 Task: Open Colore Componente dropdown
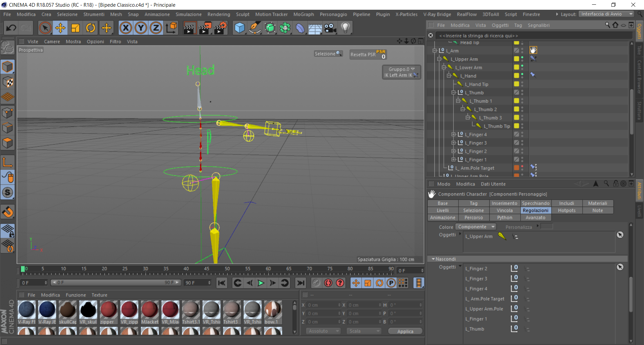coord(476,227)
